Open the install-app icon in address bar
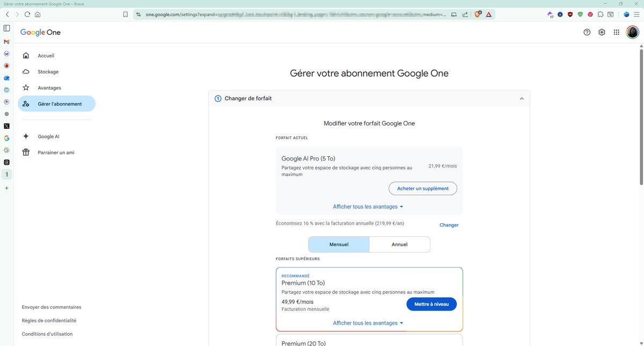This screenshot has height=346, width=644. pyautogui.click(x=454, y=14)
